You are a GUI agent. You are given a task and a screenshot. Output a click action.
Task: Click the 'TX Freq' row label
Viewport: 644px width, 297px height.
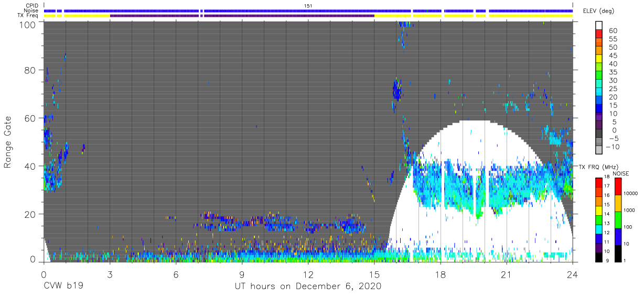[x=28, y=16]
